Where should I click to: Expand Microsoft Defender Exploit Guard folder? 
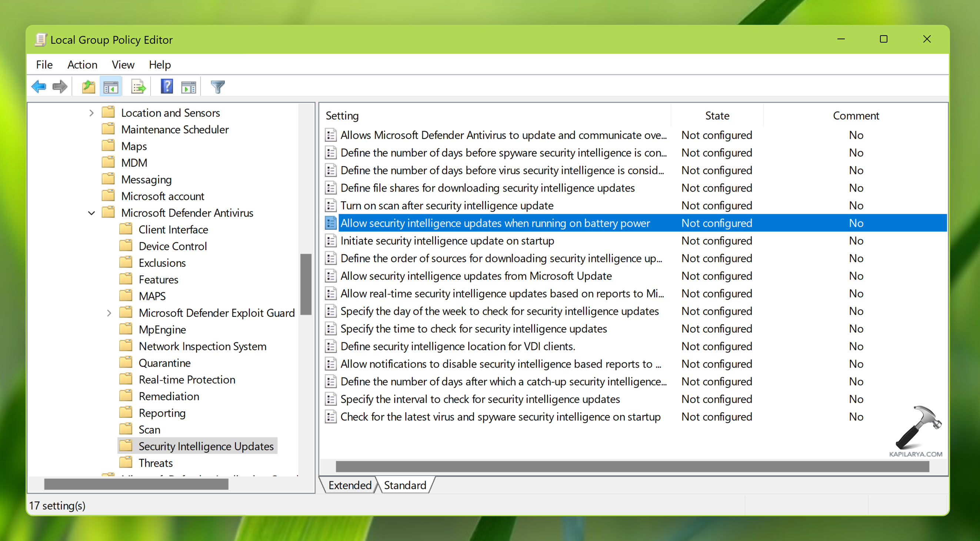pyautogui.click(x=109, y=313)
